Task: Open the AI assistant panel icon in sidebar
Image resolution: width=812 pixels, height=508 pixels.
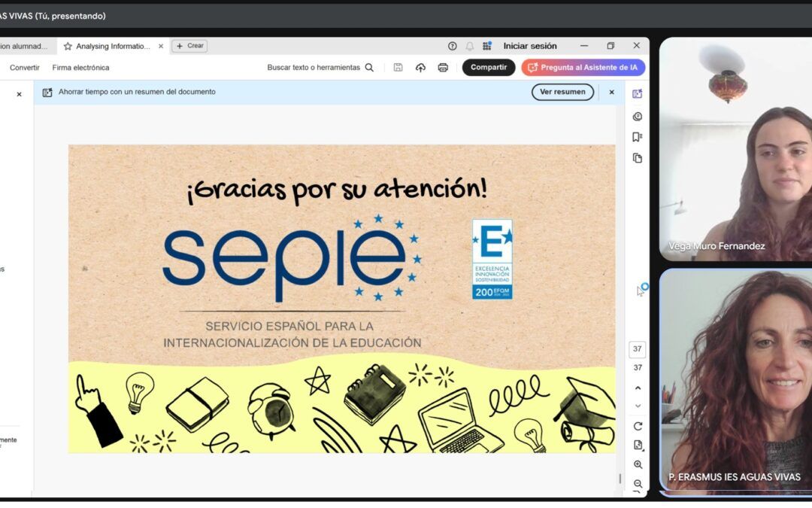Action: [x=638, y=94]
